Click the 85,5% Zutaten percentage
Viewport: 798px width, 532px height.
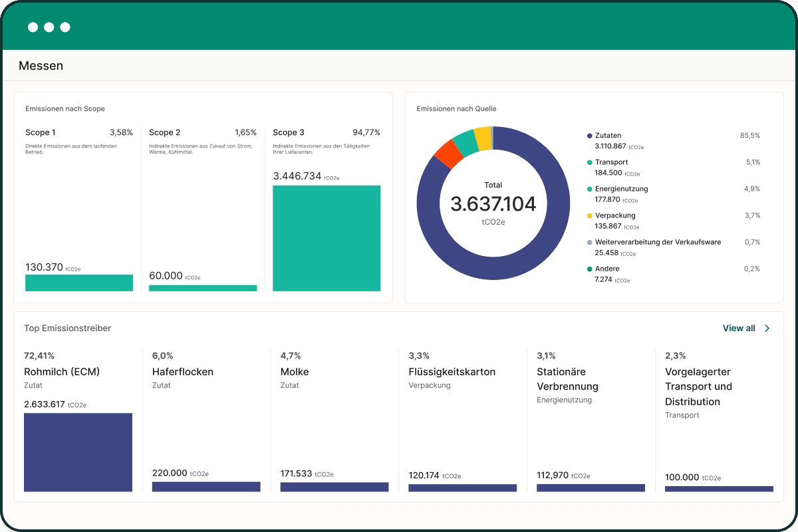pyautogui.click(x=750, y=136)
